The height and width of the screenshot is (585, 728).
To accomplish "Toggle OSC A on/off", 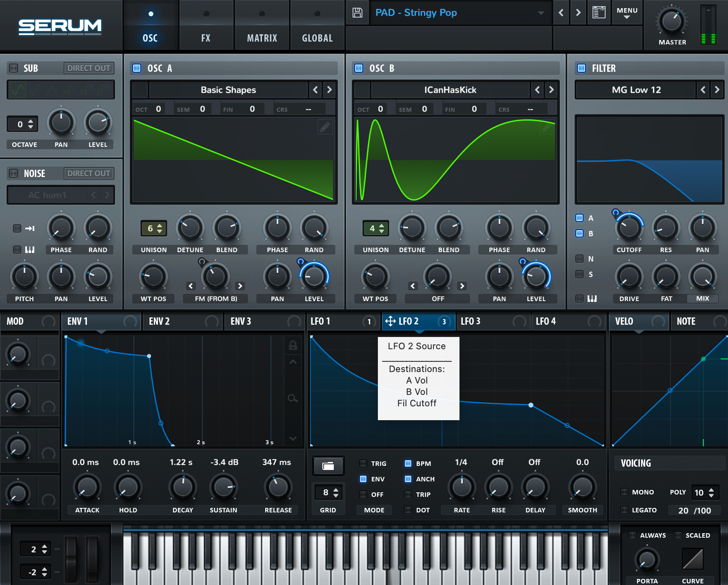I will [x=137, y=68].
